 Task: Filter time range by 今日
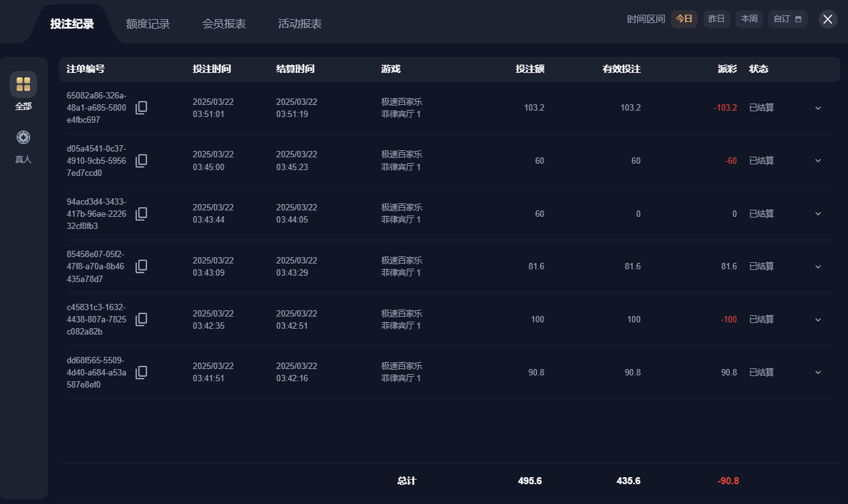point(684,19)
